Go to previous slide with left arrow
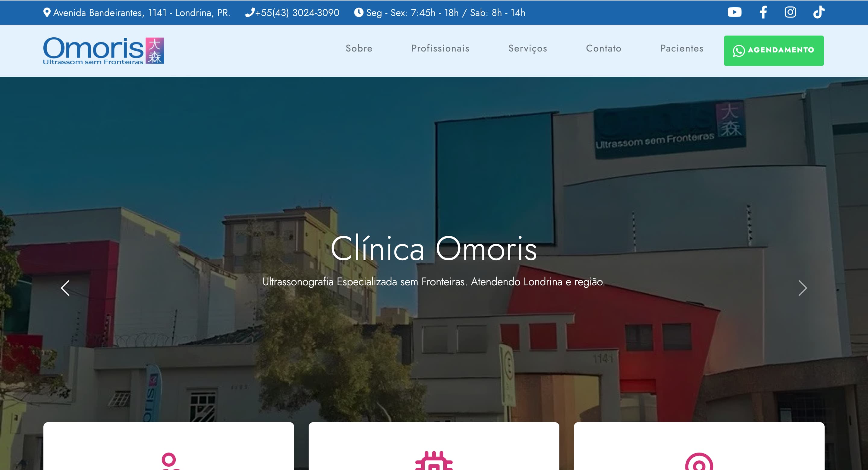868x470 pixels. coord(65,288)
